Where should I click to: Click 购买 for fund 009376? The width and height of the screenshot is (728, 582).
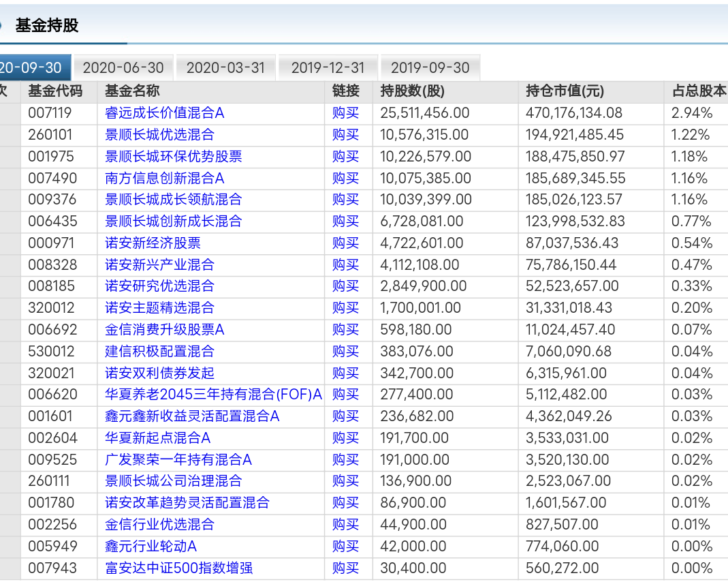(346, 200)
